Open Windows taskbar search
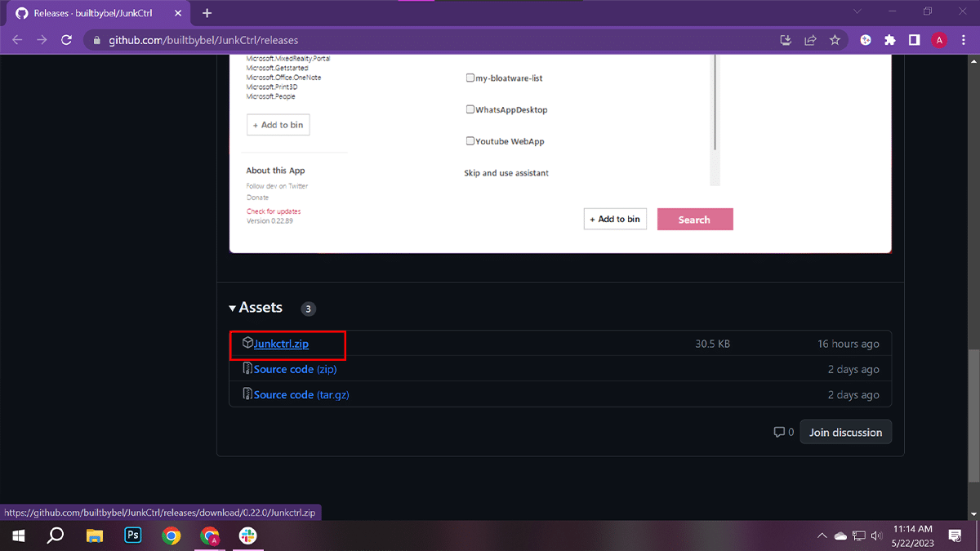The width and height of the screenshot is (980, 551). point(56,535)
